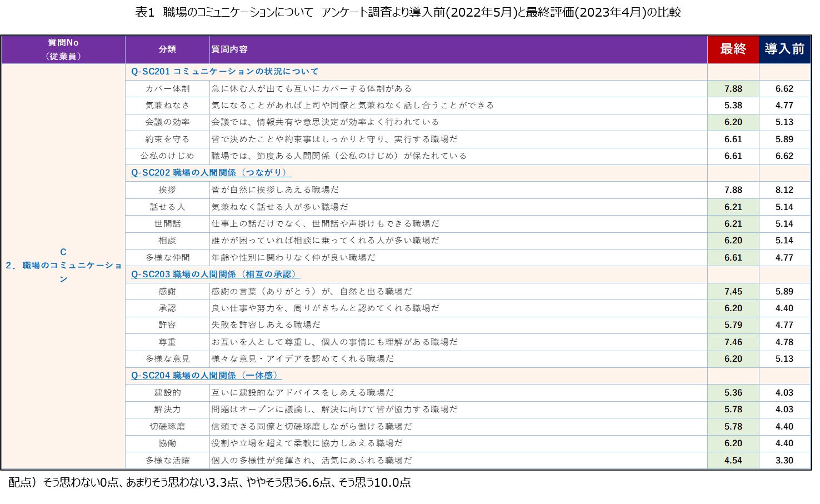Viewport: 820px width, 504px height.
Task: Select the 気兼ねなさ category cell
Action: point(167,106)
